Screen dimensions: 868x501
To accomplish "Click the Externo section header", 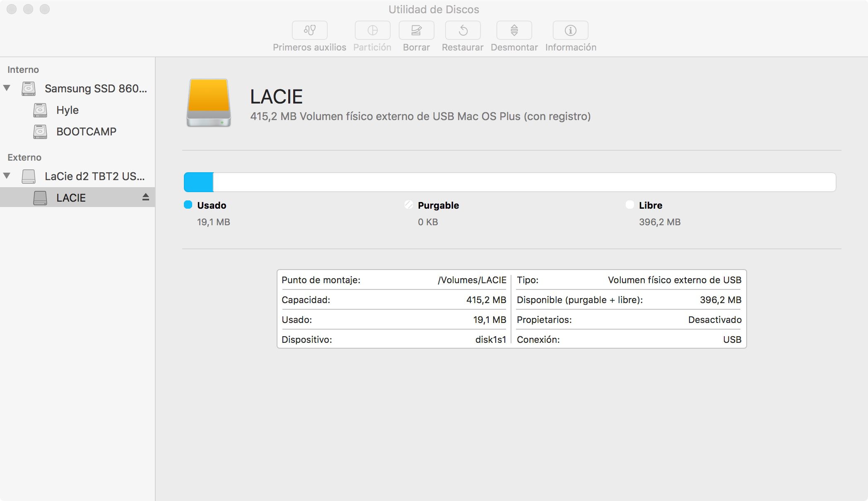I will [x=24, y=157].
